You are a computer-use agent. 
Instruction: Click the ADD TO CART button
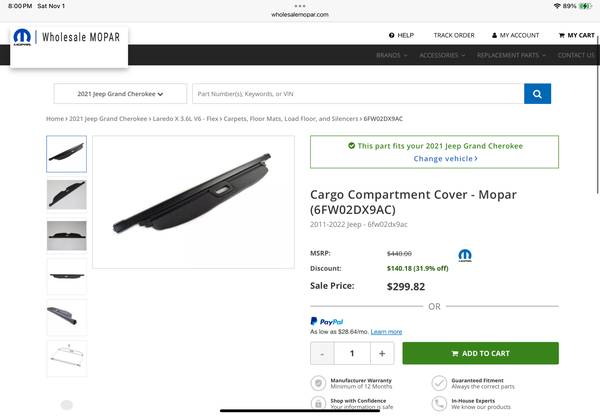pyautogui.click(x=480, y=353)
